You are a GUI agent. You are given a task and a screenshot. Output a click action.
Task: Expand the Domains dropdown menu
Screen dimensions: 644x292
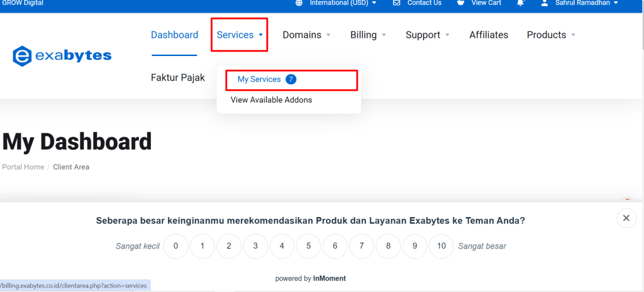(306, 35)
